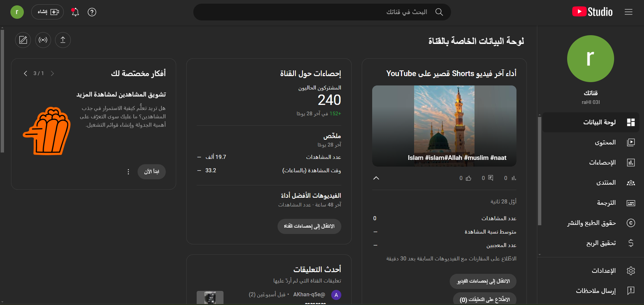Open the notifications bell
The height and width of the screenshot is (305, 644).
(75, 12)
